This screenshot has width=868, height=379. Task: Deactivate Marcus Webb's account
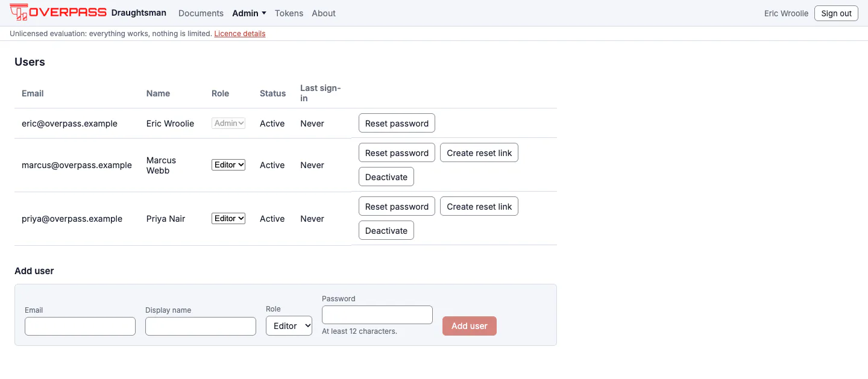(x=386, y=177)
